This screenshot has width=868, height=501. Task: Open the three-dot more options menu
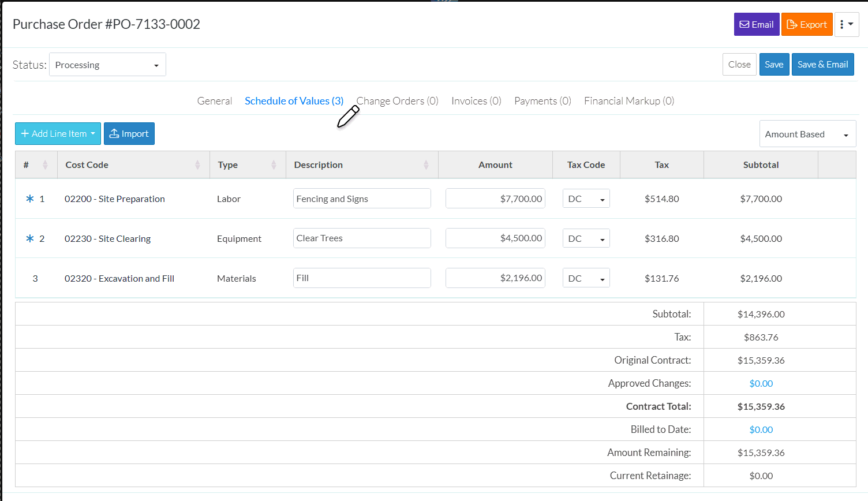pyautogui.click(x=847, y=24)
